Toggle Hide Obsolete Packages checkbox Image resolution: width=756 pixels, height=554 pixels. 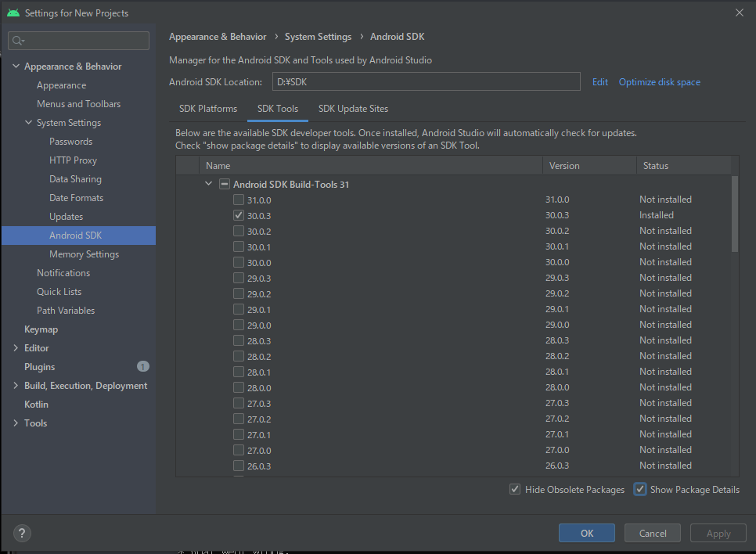click(515, 489)
